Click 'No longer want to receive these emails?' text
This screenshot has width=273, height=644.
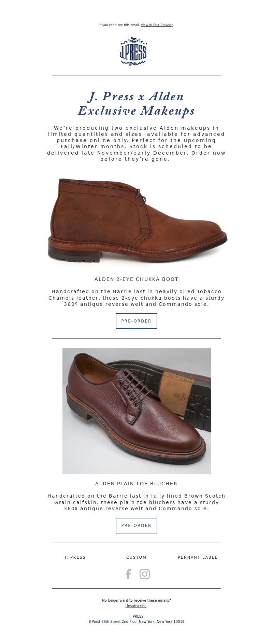[x=136, y=600]
